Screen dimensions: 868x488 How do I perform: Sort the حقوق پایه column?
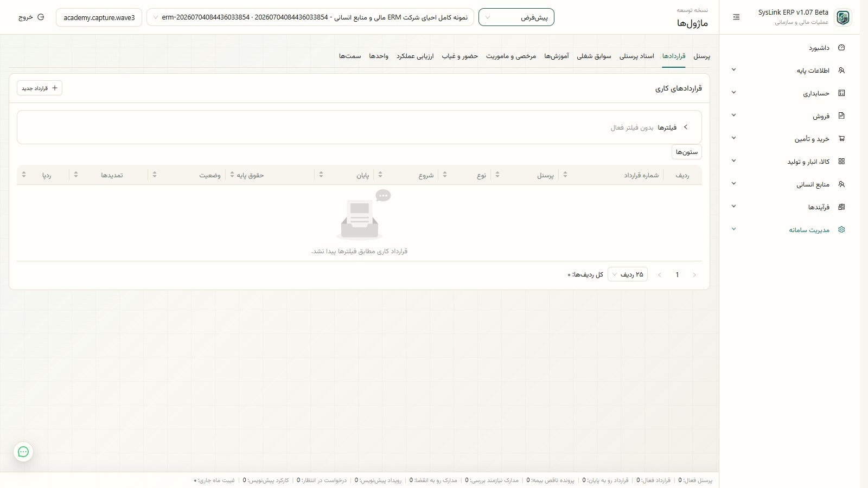(x=232, y=175)
